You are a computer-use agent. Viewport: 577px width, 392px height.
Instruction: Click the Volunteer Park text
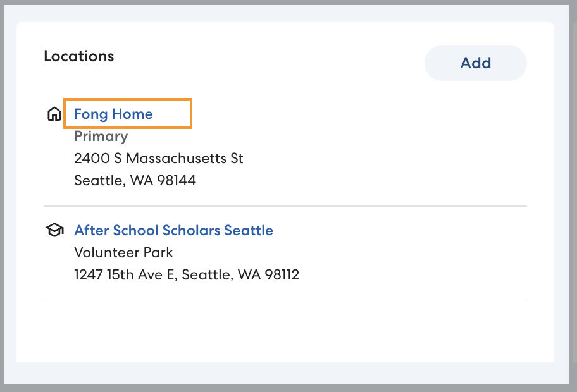(x=123, y=252)
